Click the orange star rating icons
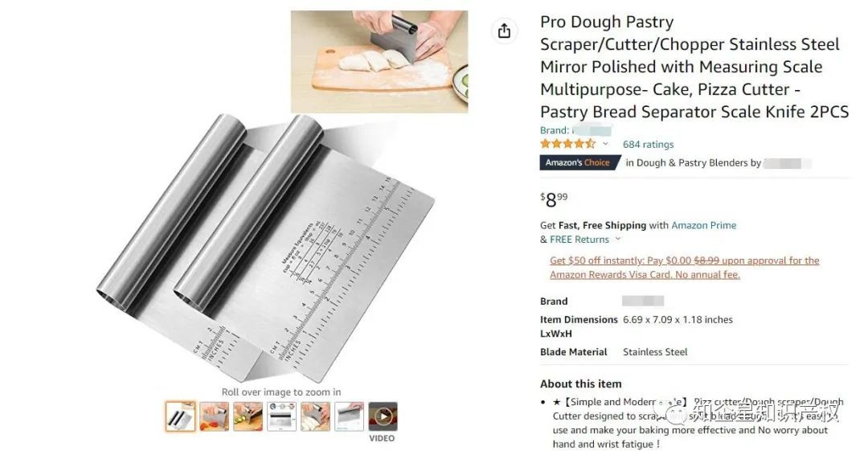 pyautogui.click(x=567, y=144)
